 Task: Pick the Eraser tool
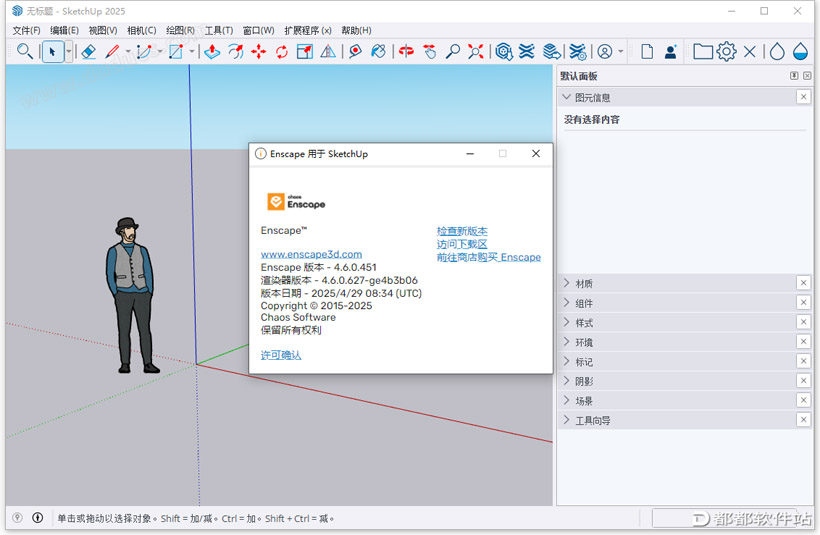pyautogui.click(x=88, y=51)
